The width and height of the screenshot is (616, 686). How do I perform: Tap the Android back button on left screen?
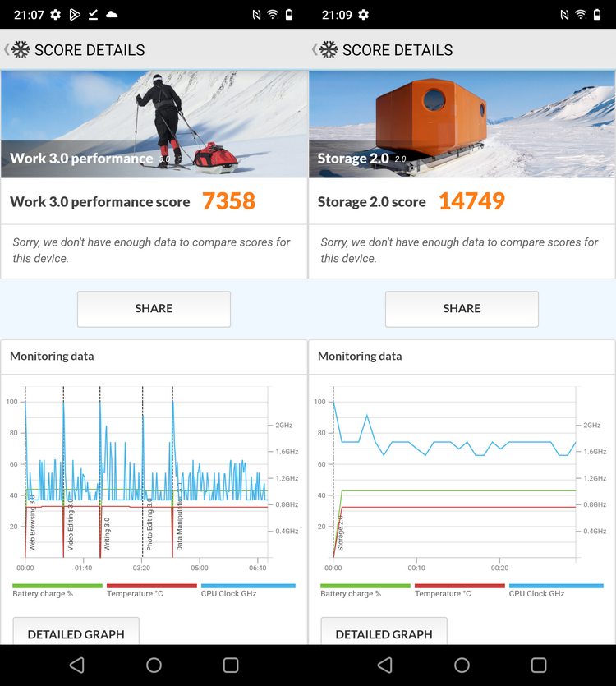[77, 665]
